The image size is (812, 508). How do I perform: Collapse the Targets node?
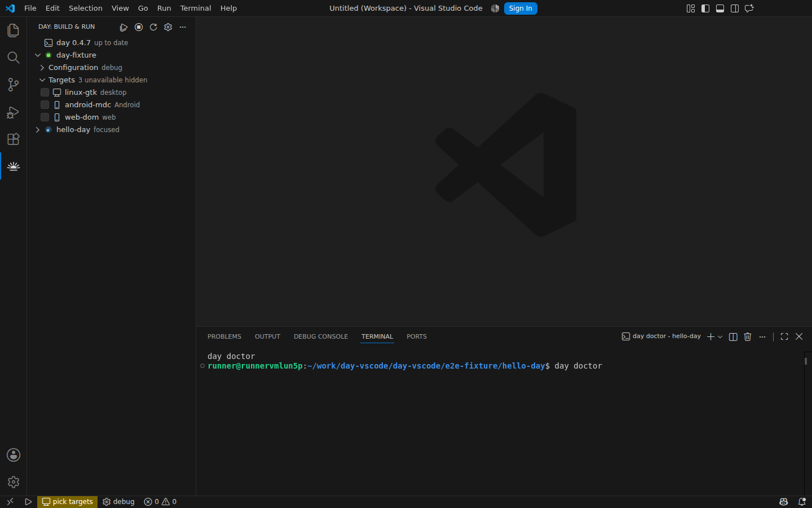pyautogui.click(x=42, y=80)
